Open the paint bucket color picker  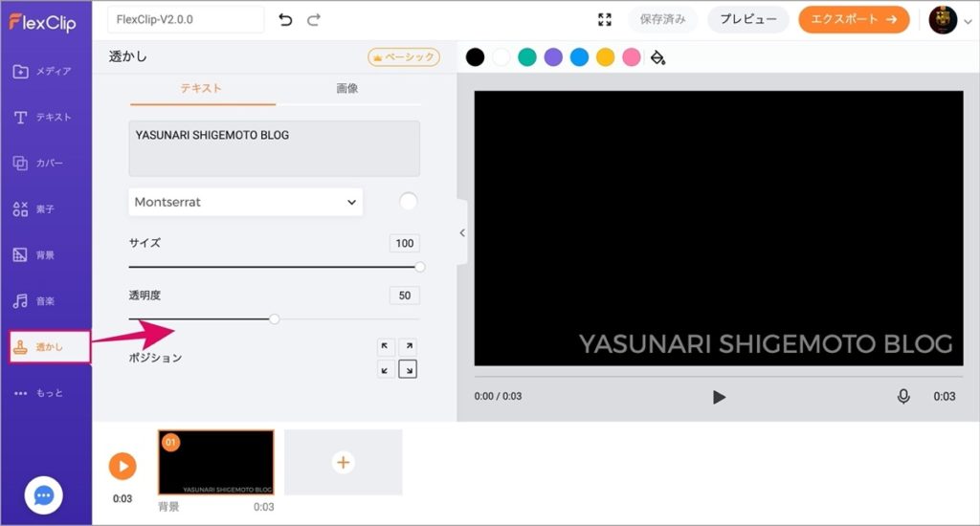[x=657, y=57]
